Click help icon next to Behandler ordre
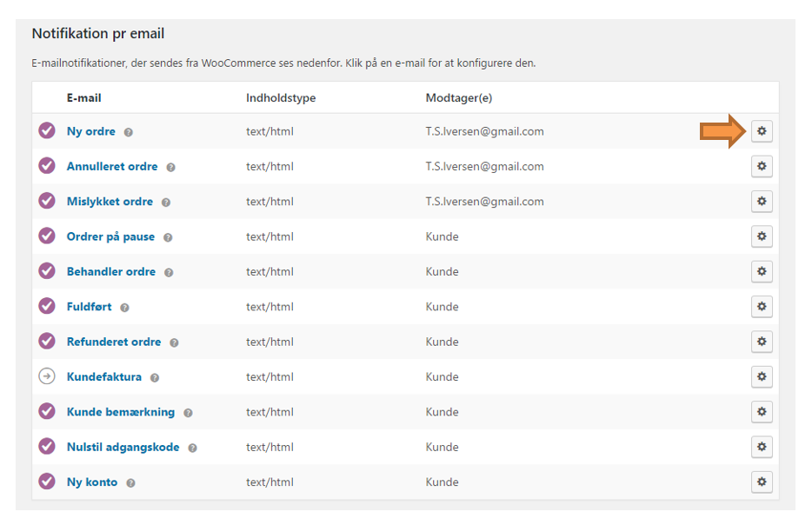This screenshot has width=812, height=525. [x=169, y=272]
